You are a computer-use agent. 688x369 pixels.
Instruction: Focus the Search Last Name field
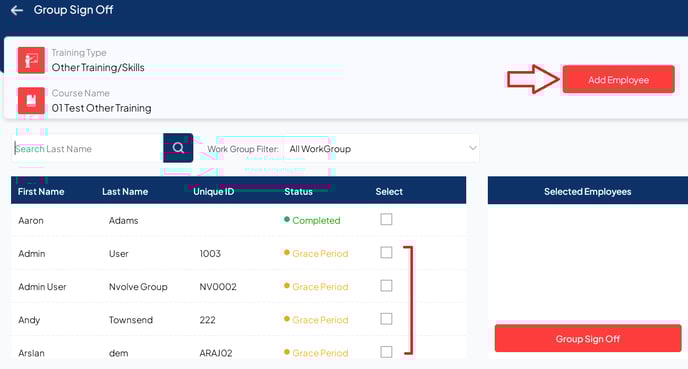[88, 149]
